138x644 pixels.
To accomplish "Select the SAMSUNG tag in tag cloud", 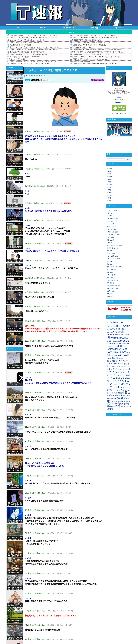I will coord(113,349).
